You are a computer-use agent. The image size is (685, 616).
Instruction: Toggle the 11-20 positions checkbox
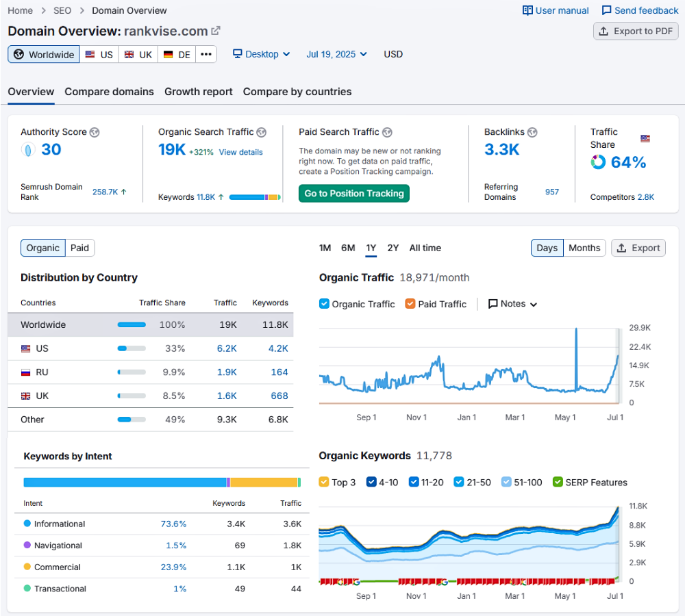tap(414, 482)
